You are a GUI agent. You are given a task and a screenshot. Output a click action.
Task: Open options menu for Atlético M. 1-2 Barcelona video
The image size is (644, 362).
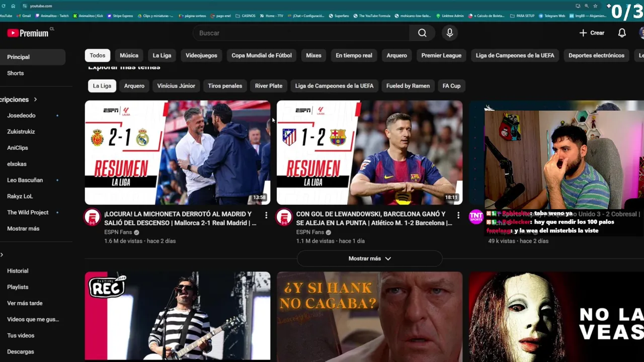[458, 215]
